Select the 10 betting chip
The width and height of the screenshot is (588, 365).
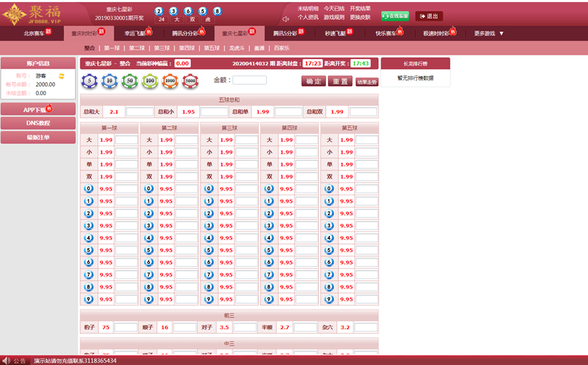109,80
